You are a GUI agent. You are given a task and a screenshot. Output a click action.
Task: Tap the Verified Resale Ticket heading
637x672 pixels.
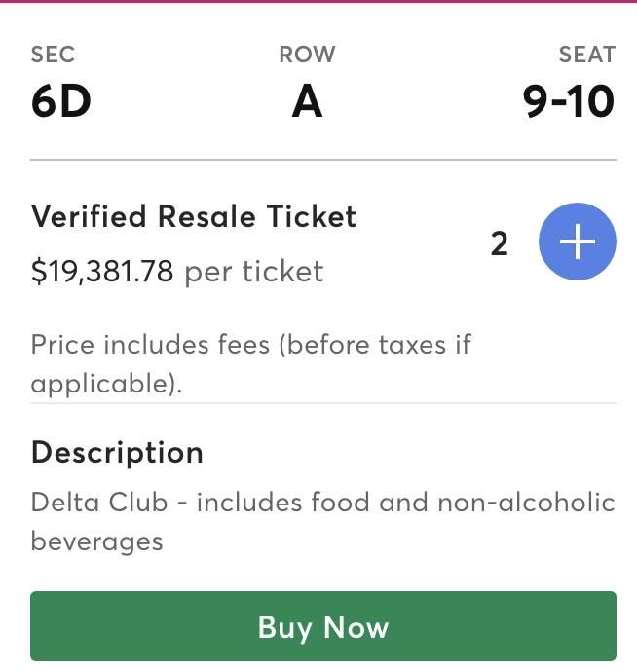click(x=194, y=216)
